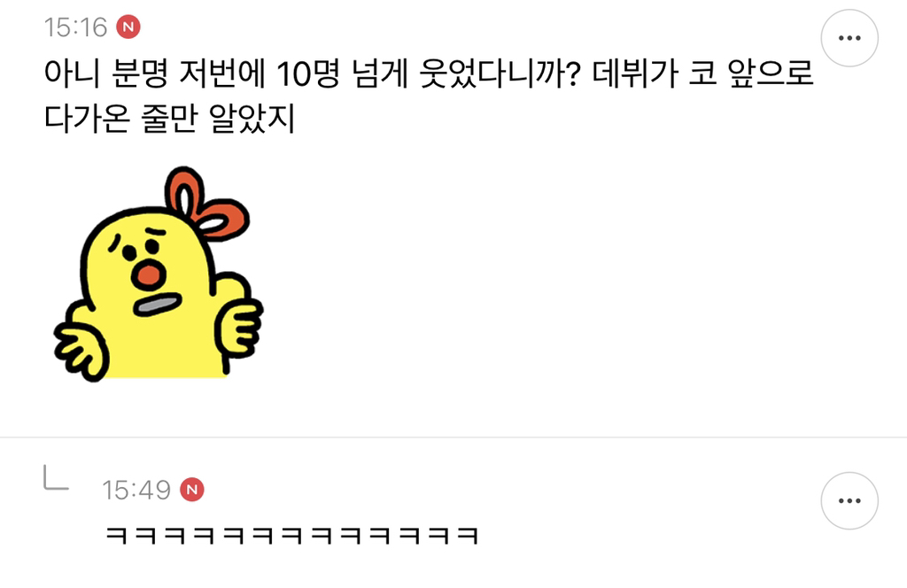Click the red N badge beside 15:16
This screenshot has width=907, height=588.
click(128, 27)
